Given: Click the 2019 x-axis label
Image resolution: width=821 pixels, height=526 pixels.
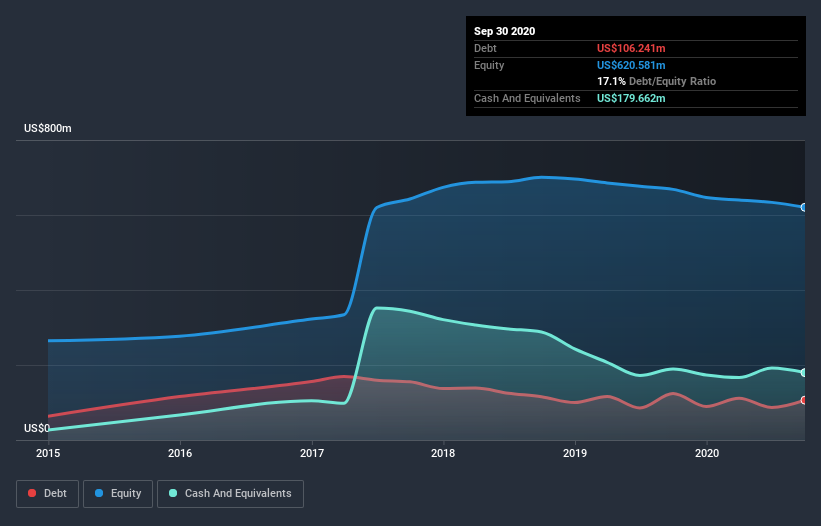Looking at the screenshot, I should coord(575,453).
